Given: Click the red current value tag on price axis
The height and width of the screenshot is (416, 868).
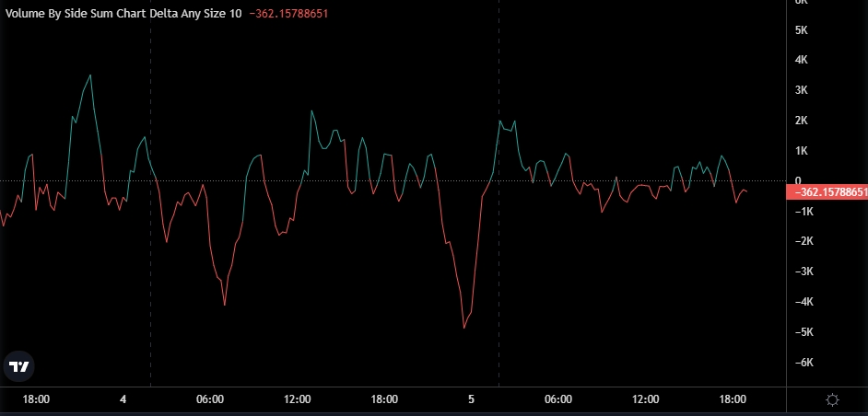Looking at the screenshot, I should (x=827, y=192).
